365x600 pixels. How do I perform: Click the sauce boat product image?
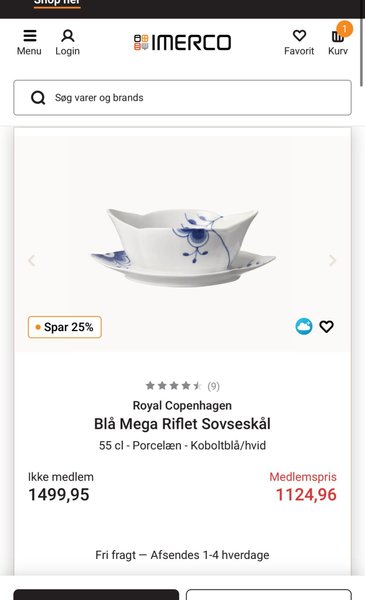coord(183,246)
